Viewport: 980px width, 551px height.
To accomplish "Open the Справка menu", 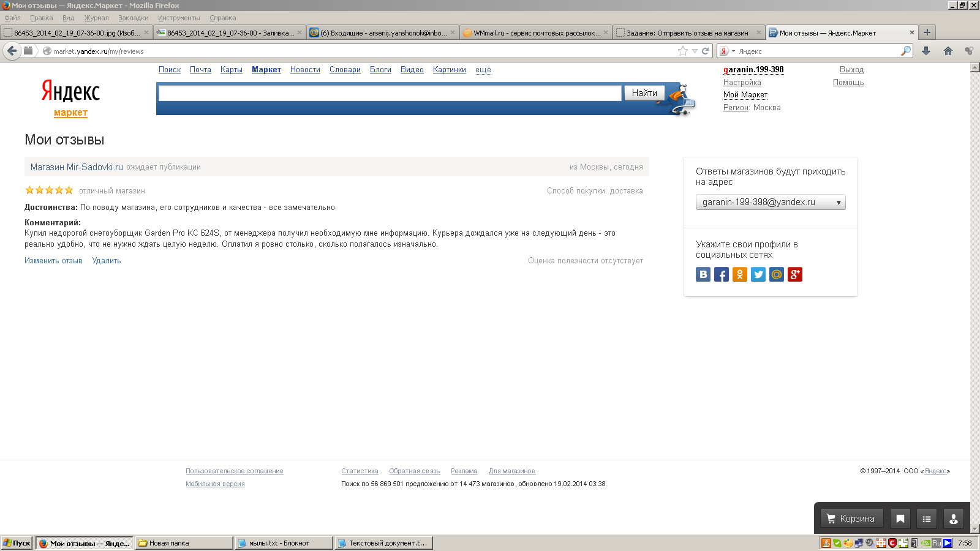I will [223, 18].
